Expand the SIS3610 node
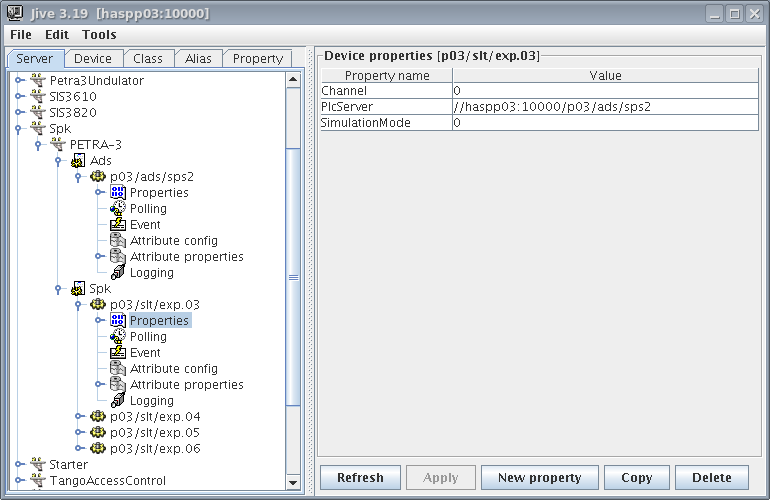The width and height of the screenshot is (770, 500). 19,96
